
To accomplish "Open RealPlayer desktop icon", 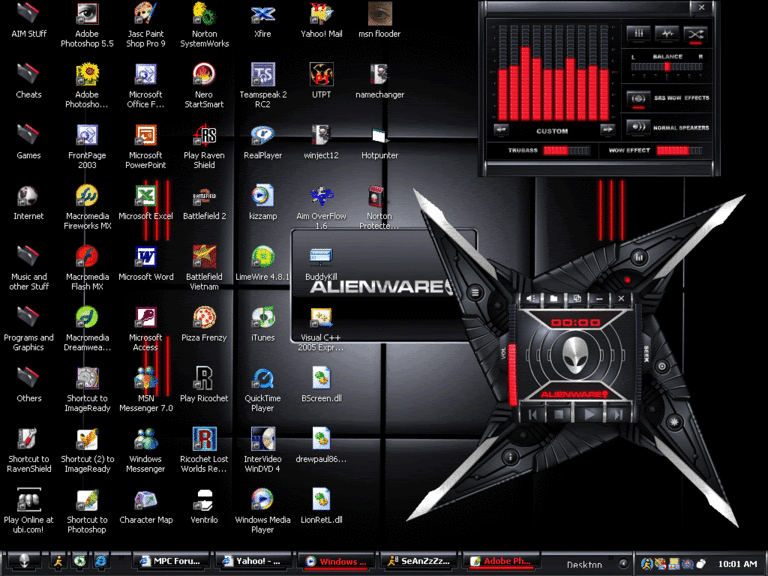I will 263,142.
